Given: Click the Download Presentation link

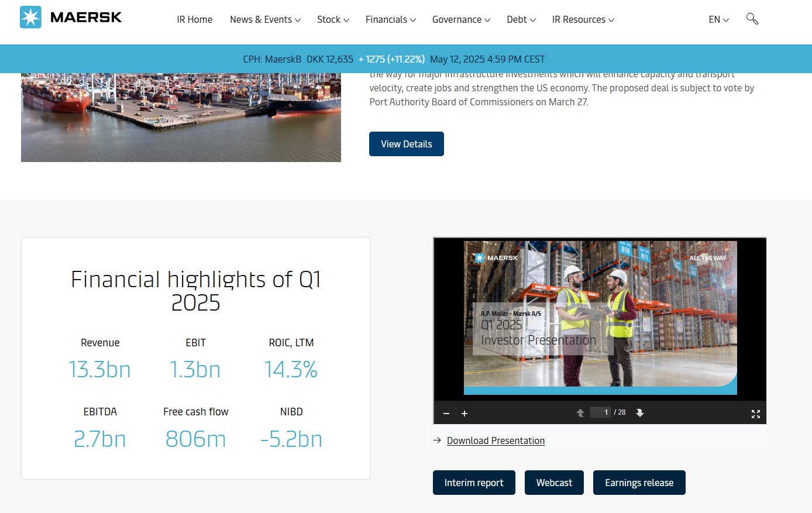Looking at the screenshot, I should pos(496,440).
